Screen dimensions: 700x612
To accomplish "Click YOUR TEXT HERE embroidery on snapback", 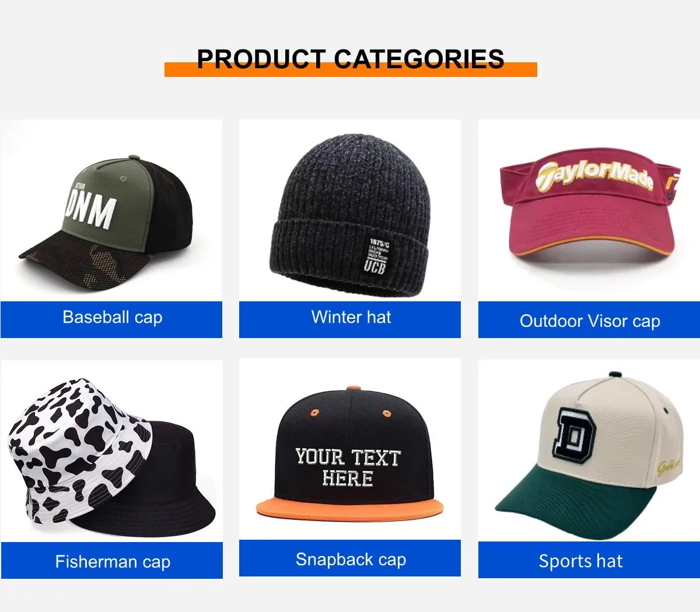I will (348, 467).
